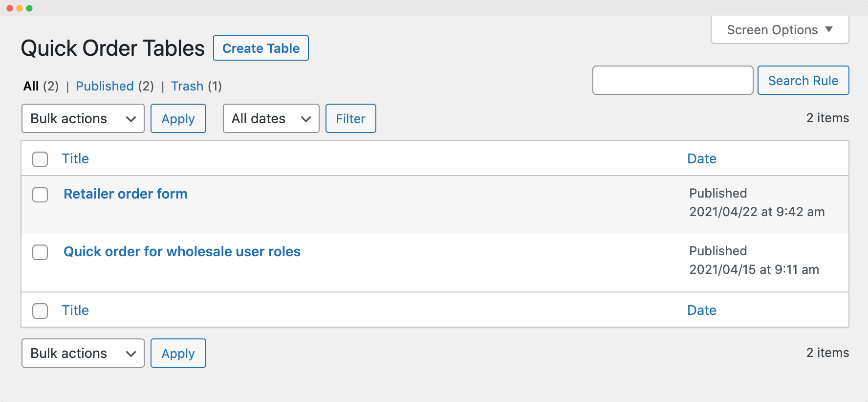Select Quick order for wholesale user roles checkbox
The height and width of the screenshot is (402, 868).
[40, 252]
